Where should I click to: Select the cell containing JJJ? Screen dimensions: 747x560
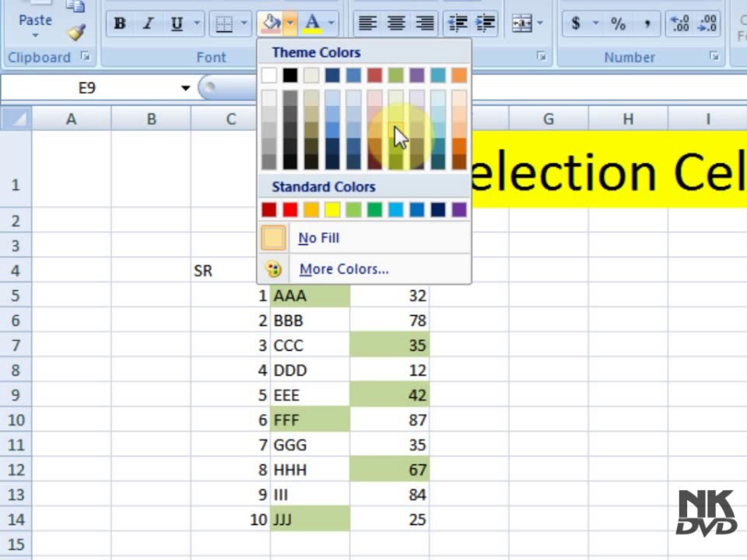(x=310, y=519)
